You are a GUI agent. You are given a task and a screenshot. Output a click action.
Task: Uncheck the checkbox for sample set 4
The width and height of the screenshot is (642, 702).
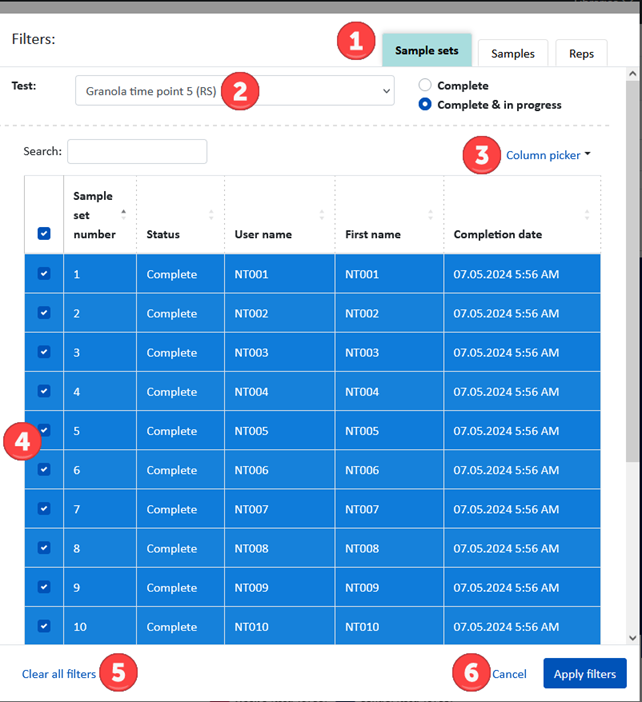click(x=44, y=391)
